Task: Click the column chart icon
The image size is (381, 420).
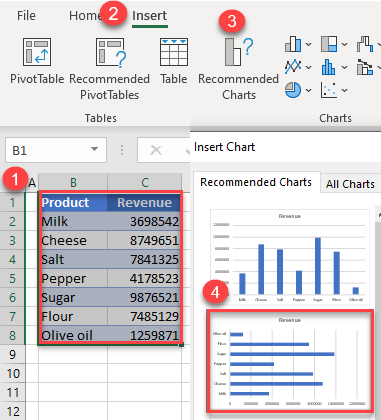Action: point(293,44)
